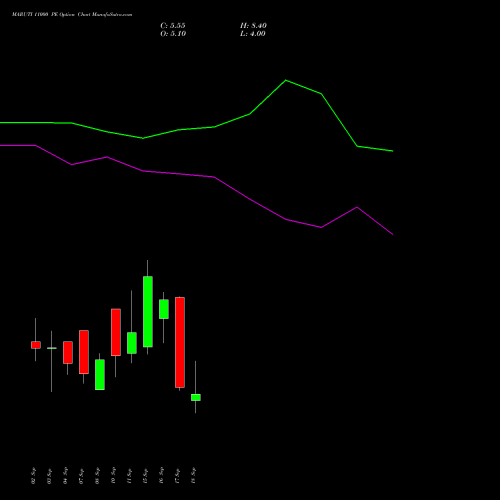Select the close price value C: 5.55
The image size is (500, 500).
[173, 26]
